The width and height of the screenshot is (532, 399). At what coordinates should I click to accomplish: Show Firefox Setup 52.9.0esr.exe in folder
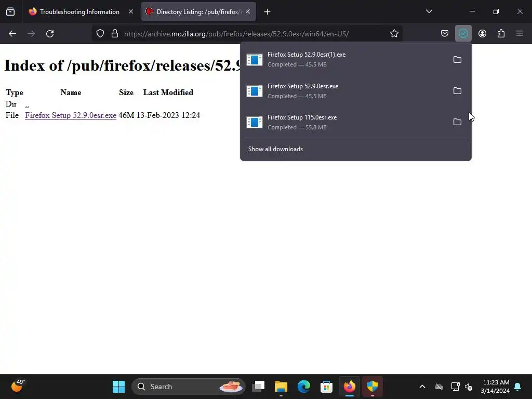[x=457, y=91]
